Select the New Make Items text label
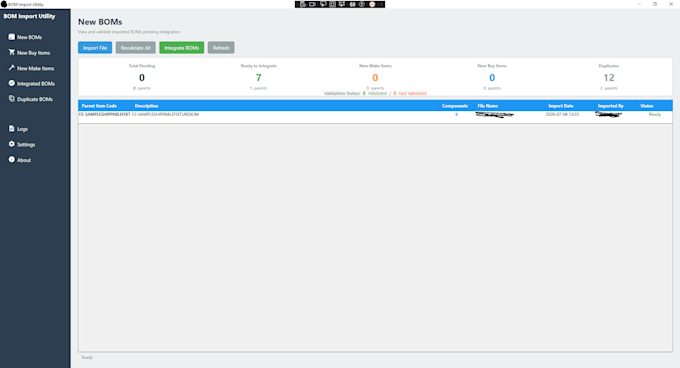Screen dimensions: 680x368 [36, 68]
